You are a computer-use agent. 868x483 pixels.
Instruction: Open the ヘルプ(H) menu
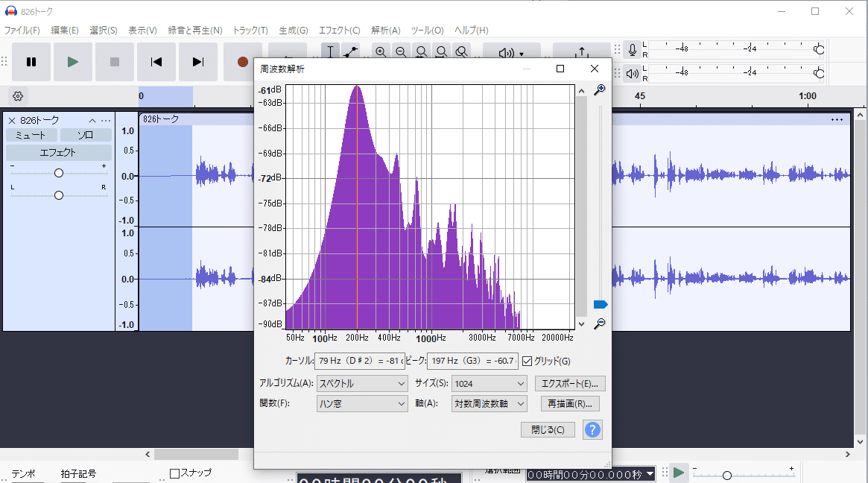[x=471, y=31]
